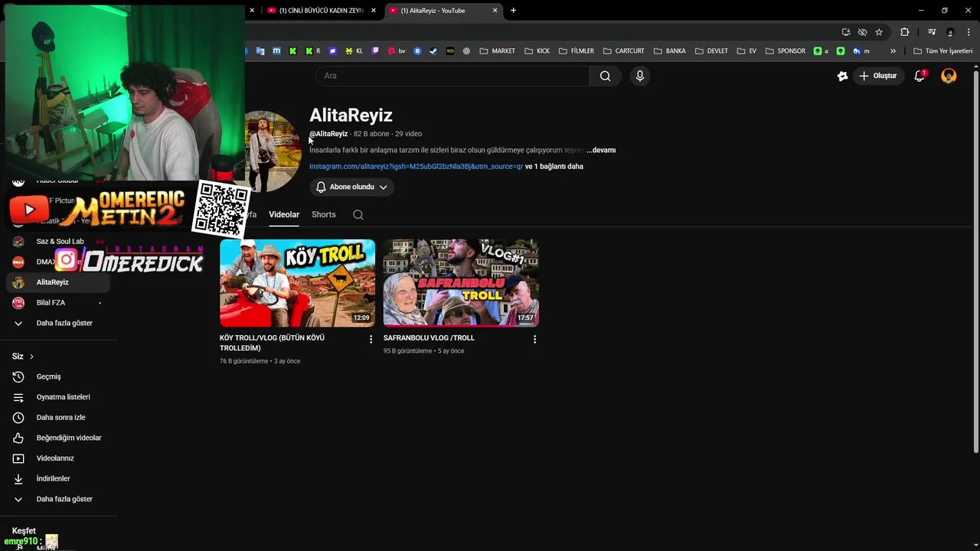Switch to the Videolar tab
Image resolution: width=980 pixels, height=551 pixels.
pos(284,214)
